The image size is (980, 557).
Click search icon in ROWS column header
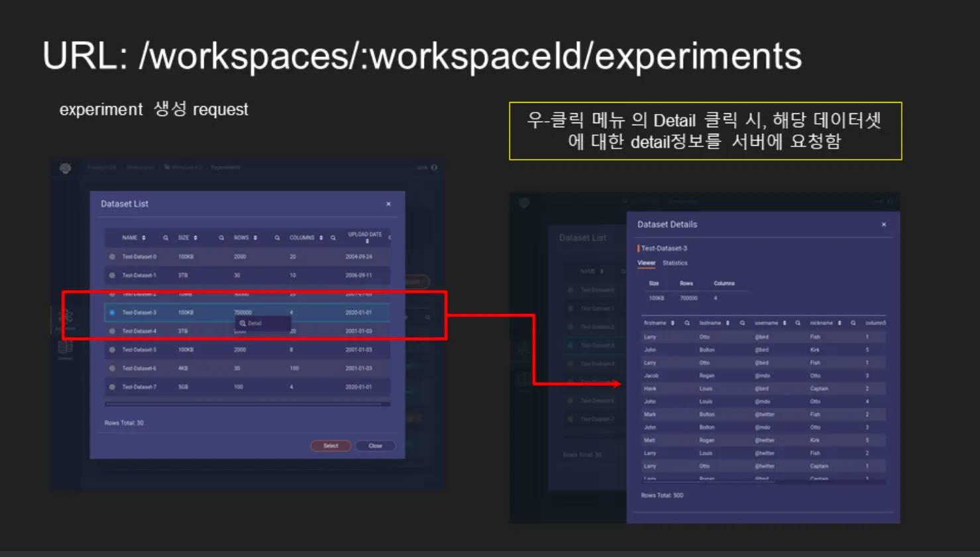pos(277,238)
